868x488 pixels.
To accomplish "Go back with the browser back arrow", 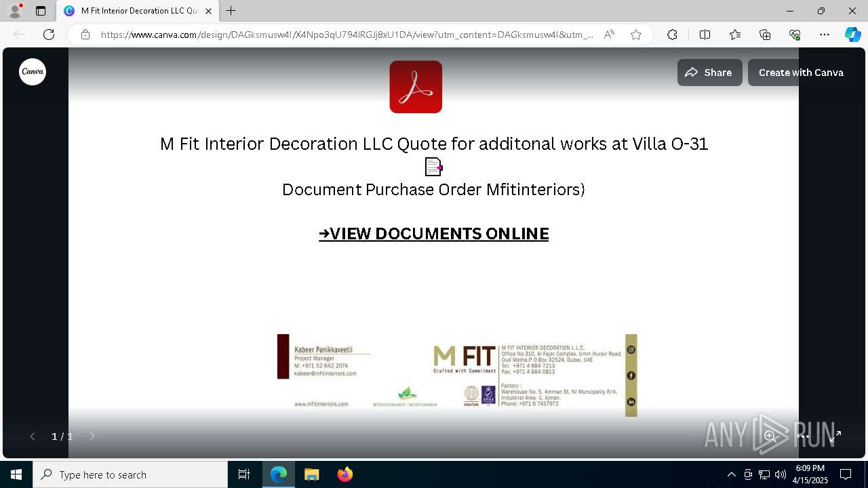I will point(19,35).
